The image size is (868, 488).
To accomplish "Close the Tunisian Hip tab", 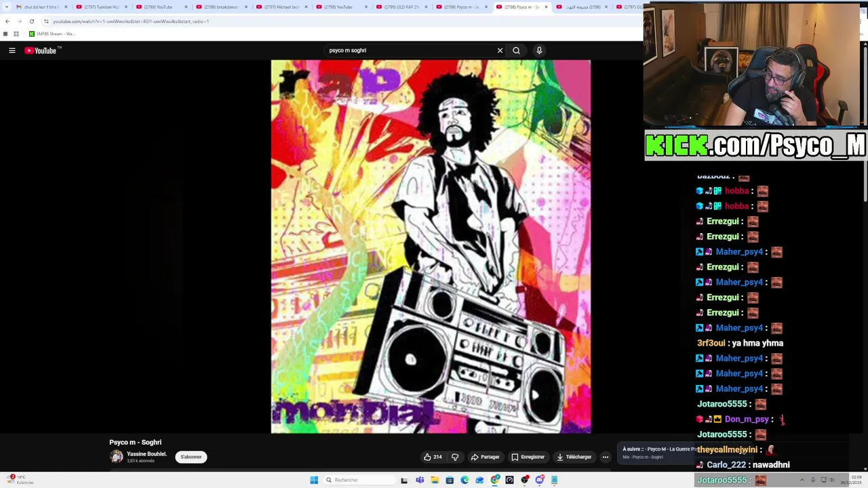I will [x=125, y=7].
